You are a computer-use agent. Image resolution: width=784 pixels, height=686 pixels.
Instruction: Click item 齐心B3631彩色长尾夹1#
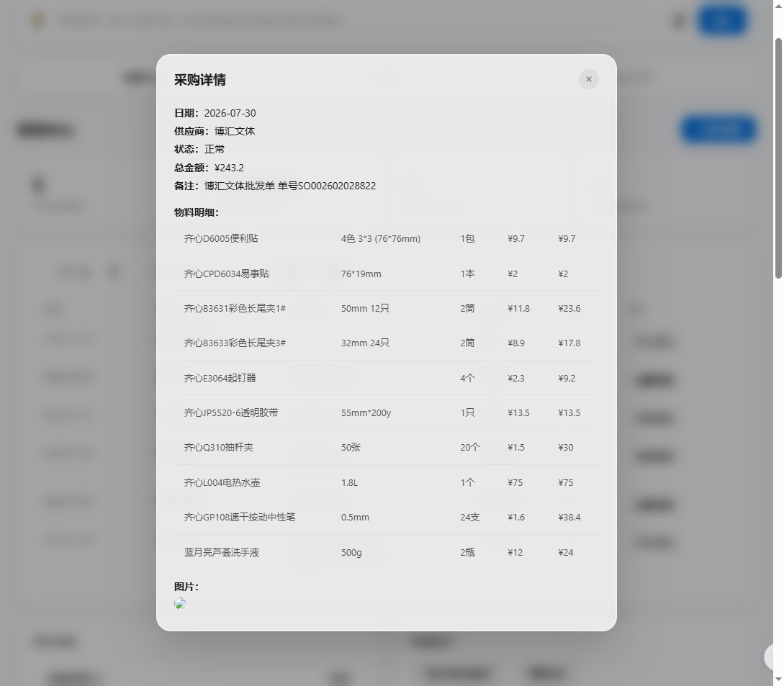click(x=235, y=308)
